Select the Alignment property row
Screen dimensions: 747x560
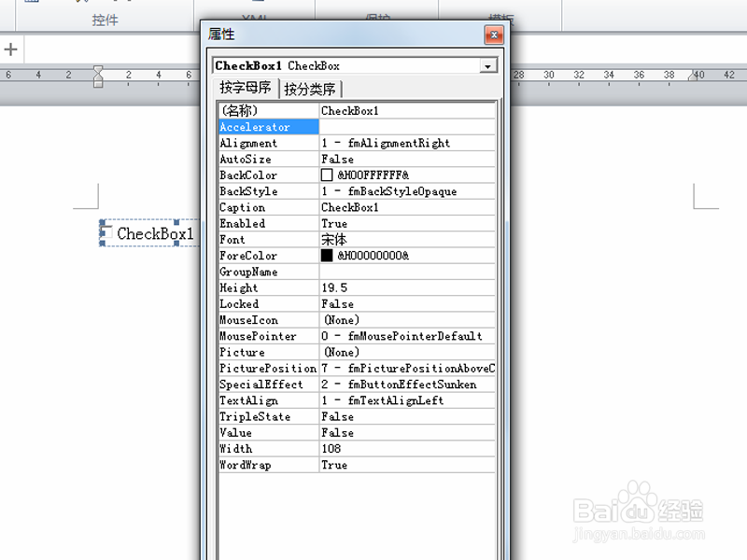coord(357,143)
